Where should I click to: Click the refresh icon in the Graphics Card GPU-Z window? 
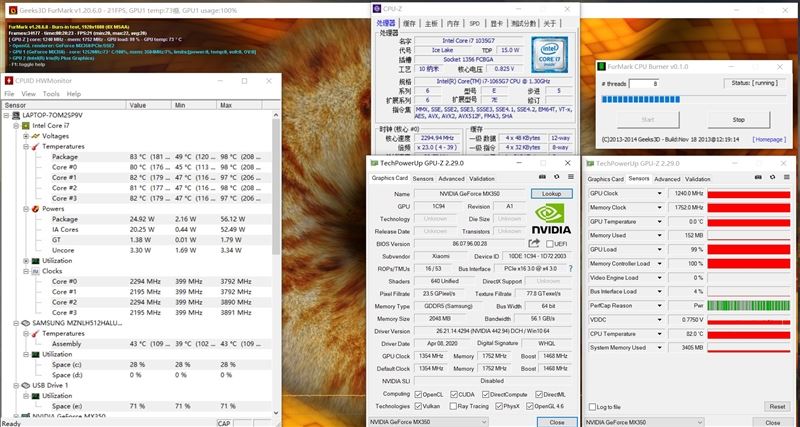[x=557, y=177]
